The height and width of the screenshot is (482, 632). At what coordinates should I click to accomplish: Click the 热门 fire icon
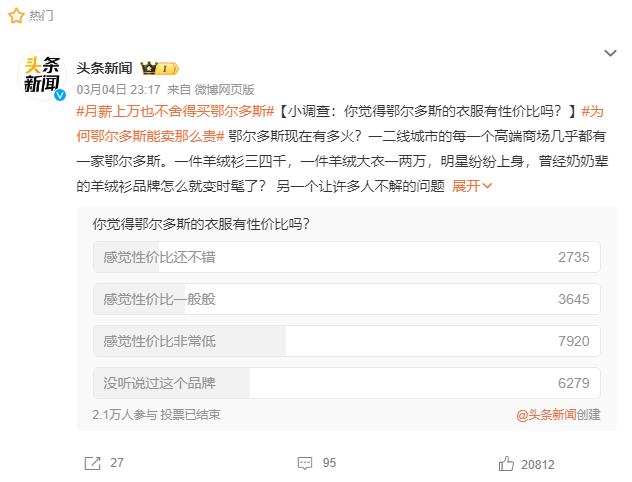point(19,16)
